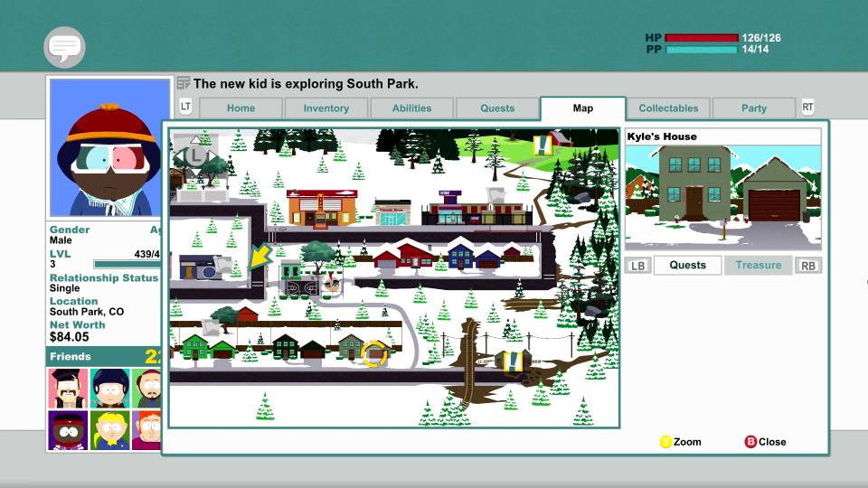Open the Quests tab in top bar
Viewport: 868px width, 488px height.
(497, 108)
